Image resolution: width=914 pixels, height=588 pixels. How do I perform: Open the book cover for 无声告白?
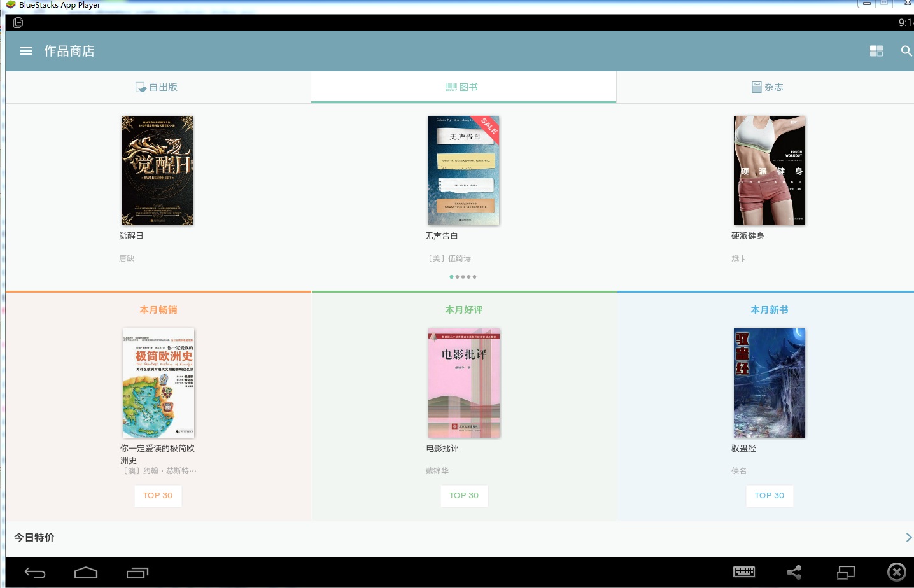tap(463, 171)
